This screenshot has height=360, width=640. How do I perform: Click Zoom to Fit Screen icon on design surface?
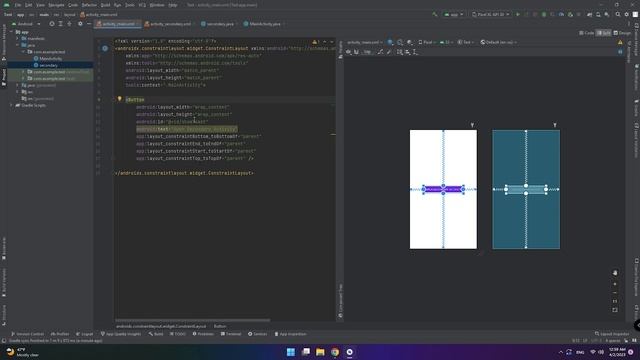pyautogui.click(x=615, y=310)
